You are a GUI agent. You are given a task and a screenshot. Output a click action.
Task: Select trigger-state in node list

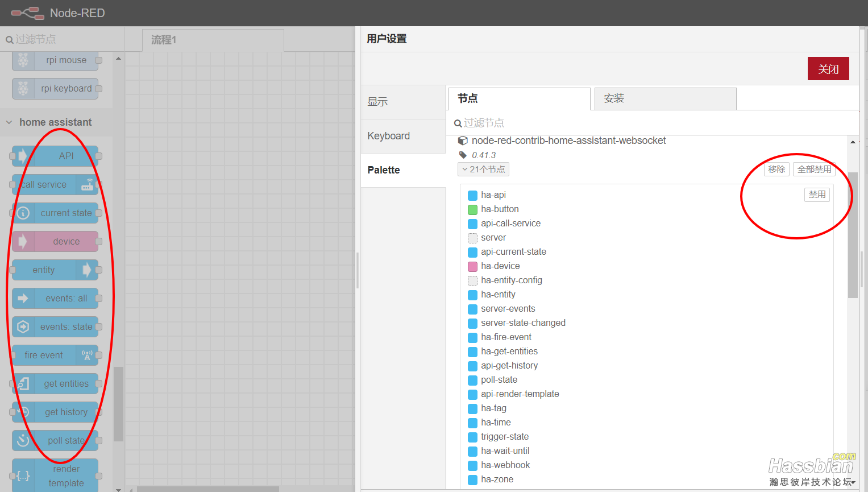[x=504, y=437]
